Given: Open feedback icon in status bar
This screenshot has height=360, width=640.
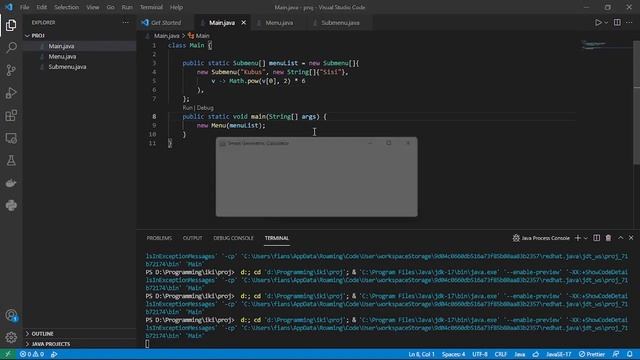Looking at the screenshot, I should 616,354.
